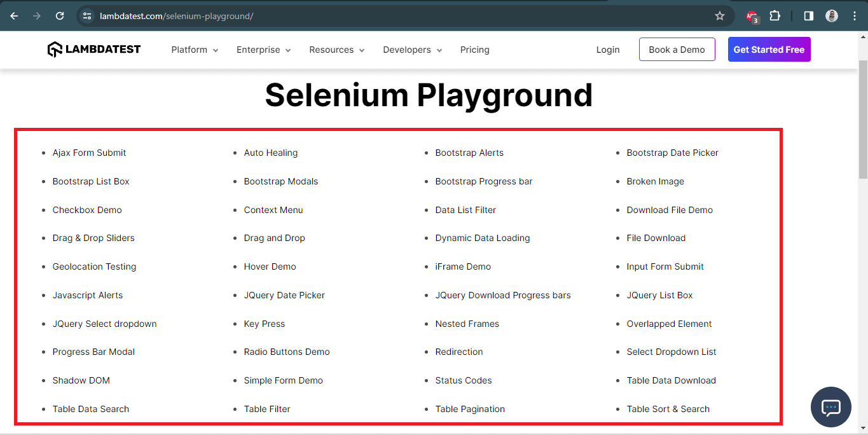Expand the Platform dropdown
This screenshot has width=868, height=435.
click(x=194, y=50)
